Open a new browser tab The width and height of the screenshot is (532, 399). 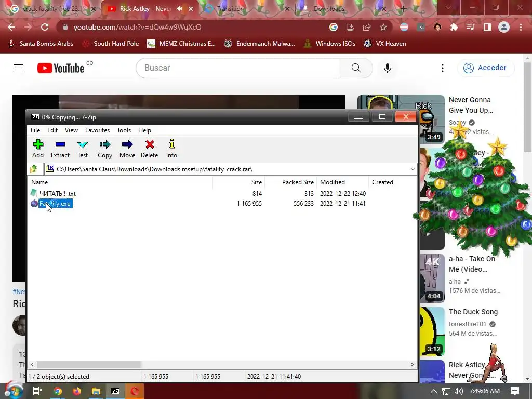403,9
